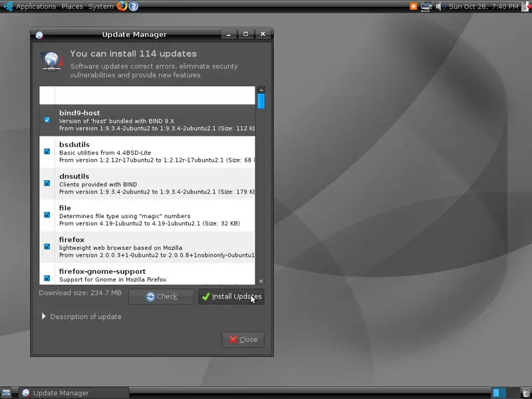Screen dimensions: 532x399
Task: Click the date and time clock
Action: [x=483, y=7]
